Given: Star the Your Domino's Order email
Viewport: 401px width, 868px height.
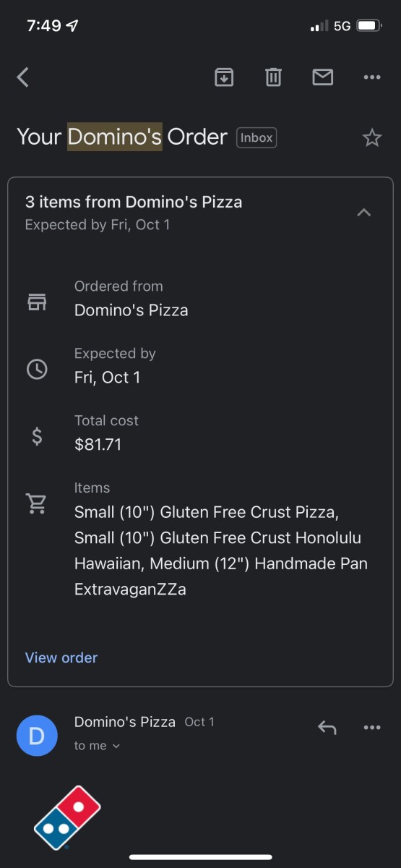Looking at the screenshot, I should coord(372,137).
